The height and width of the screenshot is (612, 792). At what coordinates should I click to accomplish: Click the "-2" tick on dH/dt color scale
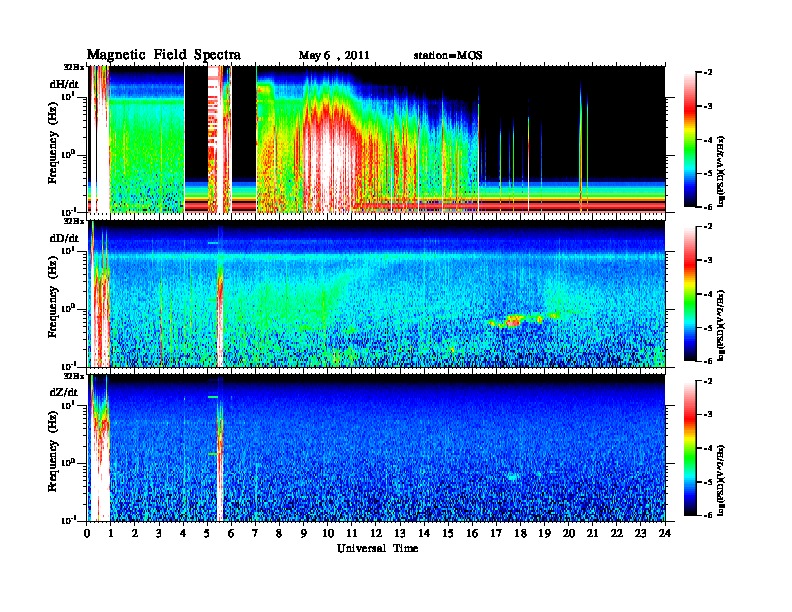[x=708, y=73]
